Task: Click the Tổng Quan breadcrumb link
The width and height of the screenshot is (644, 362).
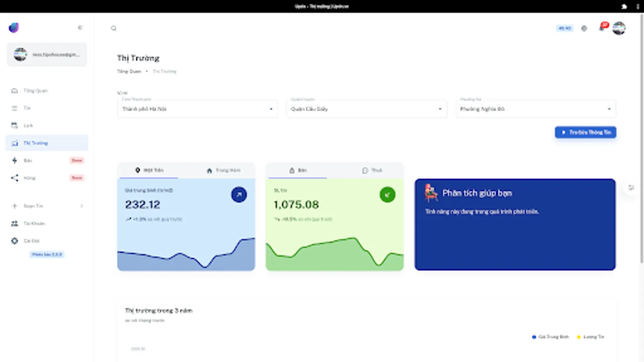Action: tap(129, 71)
